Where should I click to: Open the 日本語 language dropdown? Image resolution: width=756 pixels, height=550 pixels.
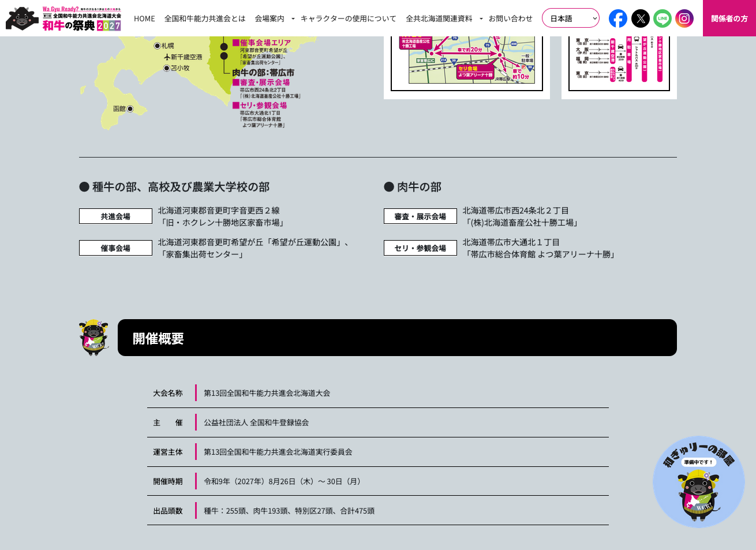coord(570,18)
